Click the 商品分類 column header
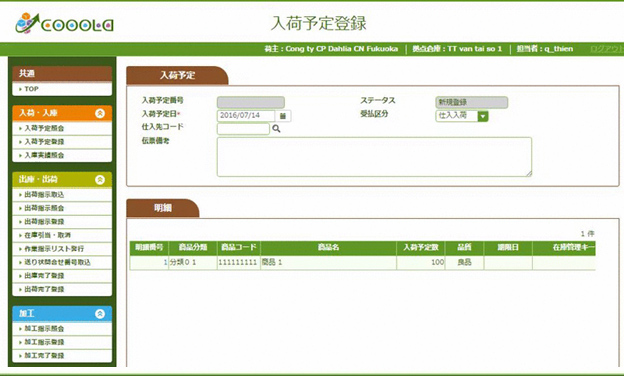 pos(193,247)
